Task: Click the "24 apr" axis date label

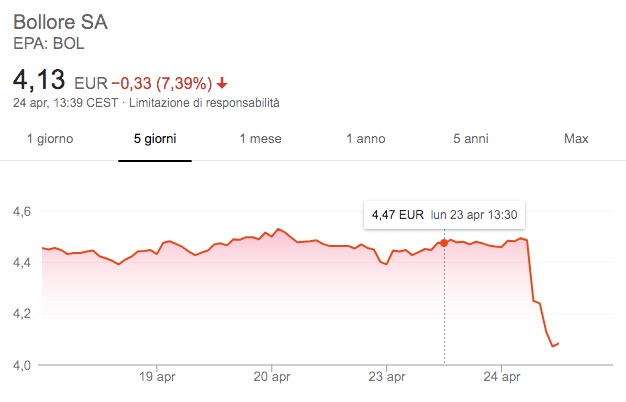Action: click(x=501, y=378)
